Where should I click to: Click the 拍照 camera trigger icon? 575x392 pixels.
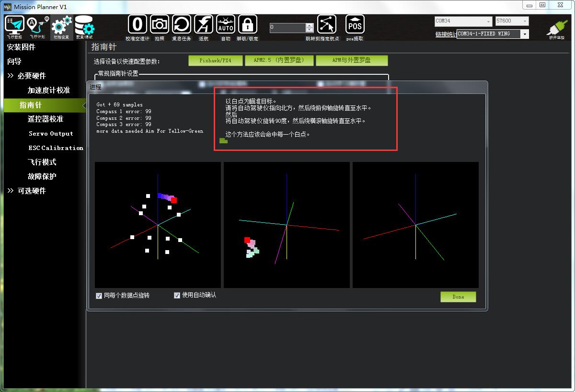159,24
